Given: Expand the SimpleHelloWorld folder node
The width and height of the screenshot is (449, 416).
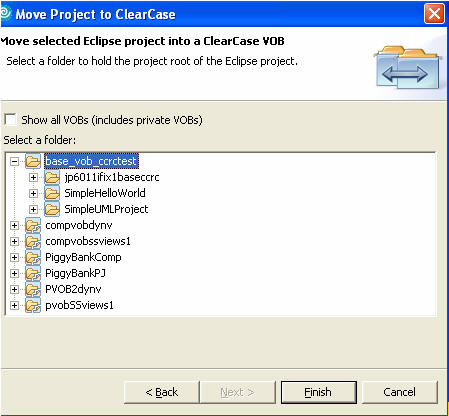Looking at the screenshot, I should [33, 193].
